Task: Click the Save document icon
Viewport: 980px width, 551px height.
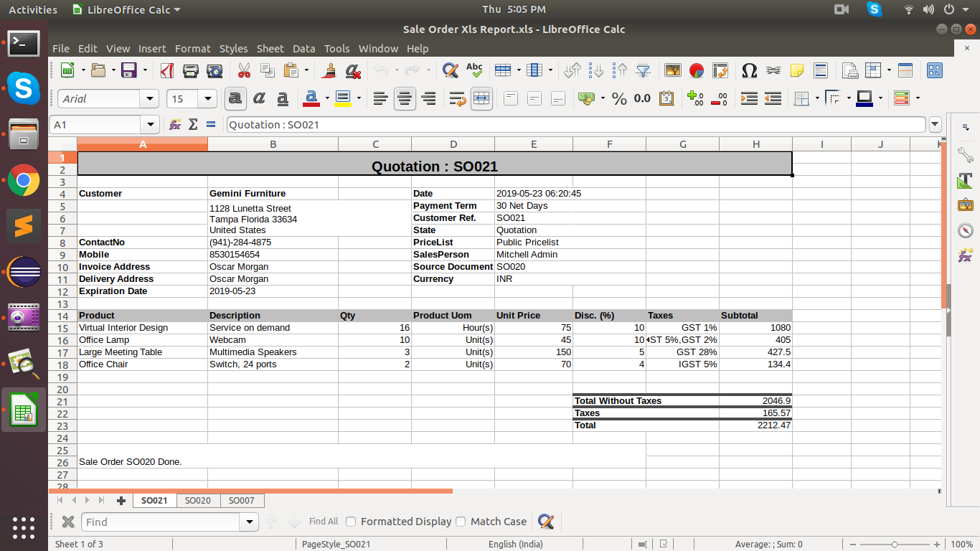Action: [x=129, y=70]
